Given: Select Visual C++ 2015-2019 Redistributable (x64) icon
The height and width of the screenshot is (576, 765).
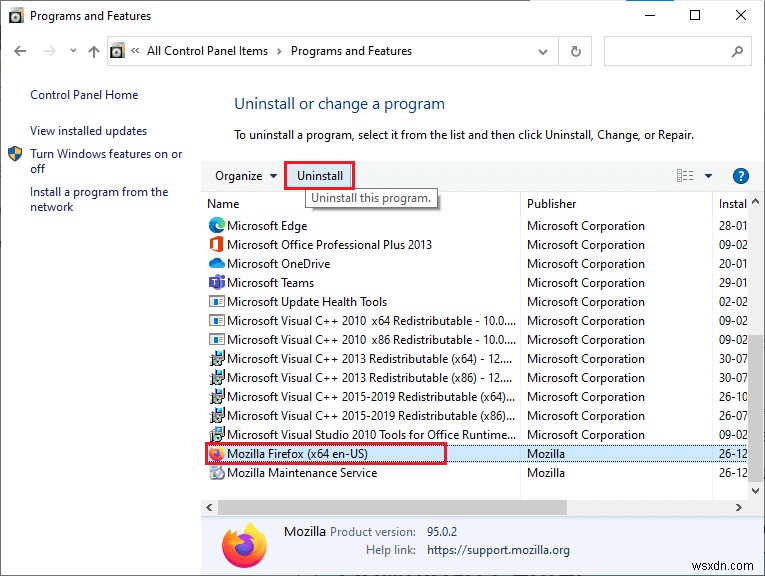Looking at the screenshot, I should tap(217, 397).
